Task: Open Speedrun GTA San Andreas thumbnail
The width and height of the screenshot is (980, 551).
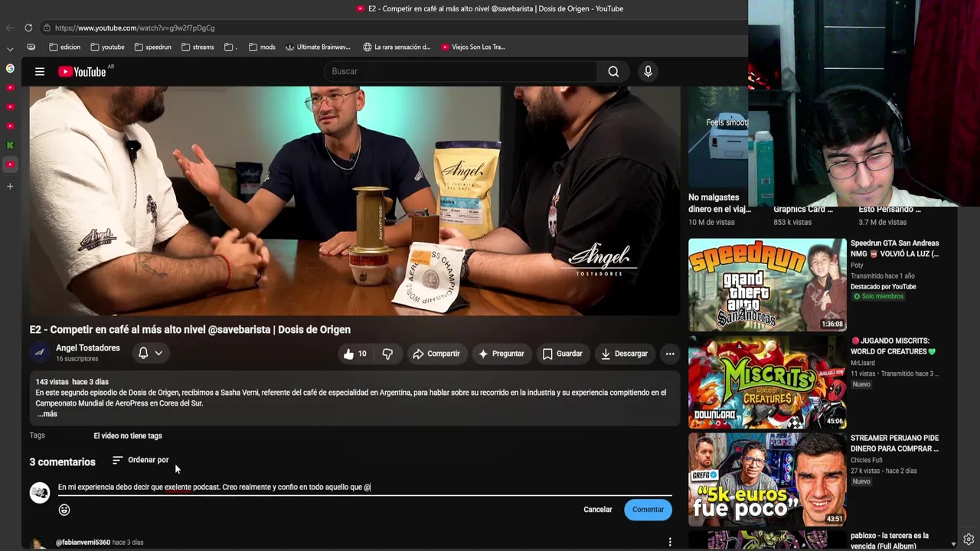Action: click(x=767, y=285)
